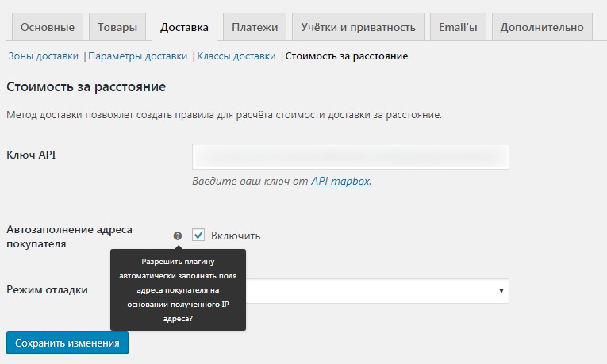Switch to the Email'ы tab

coord(458,27)
